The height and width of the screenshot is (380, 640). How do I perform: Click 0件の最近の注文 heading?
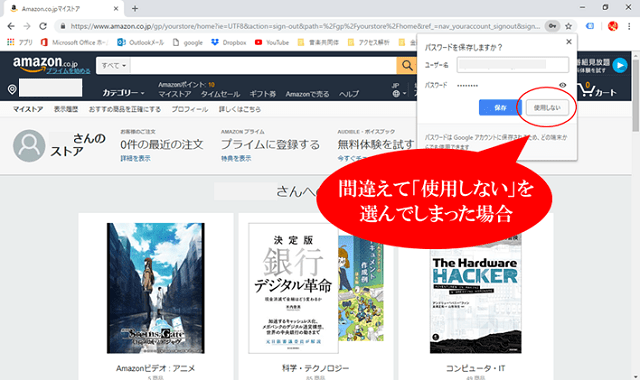pos(162,144)
